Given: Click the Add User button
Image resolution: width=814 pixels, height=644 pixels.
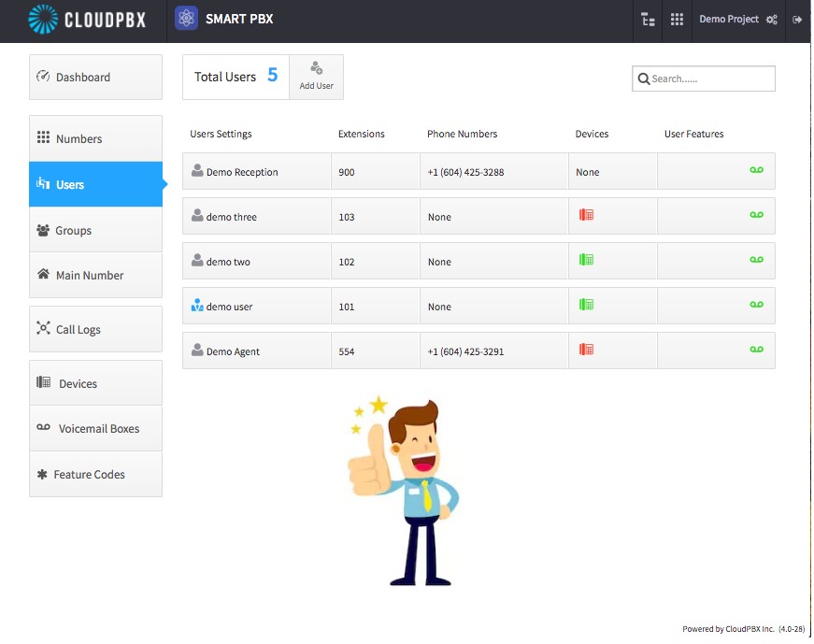Looking at the screenshot, I should (316, 77).
